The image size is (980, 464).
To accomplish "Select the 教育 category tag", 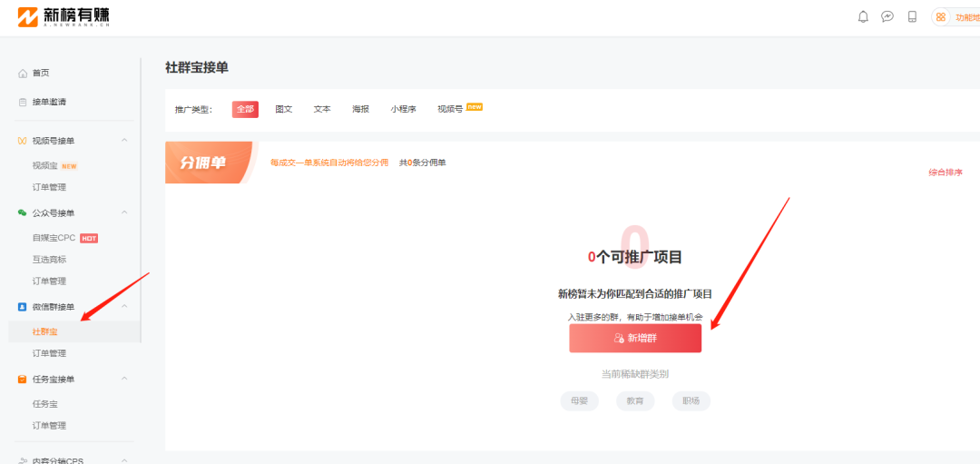I will coord(635,401).
